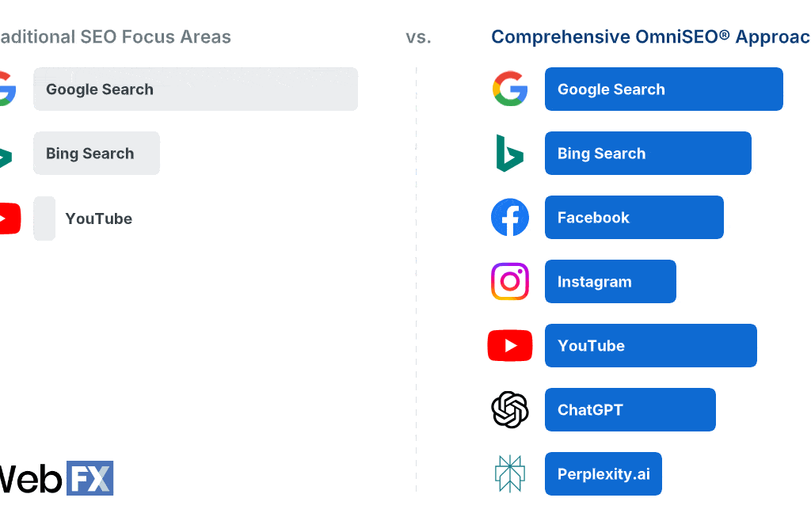
Task: Click the Facebook logo icon
Action: [510, 217]
